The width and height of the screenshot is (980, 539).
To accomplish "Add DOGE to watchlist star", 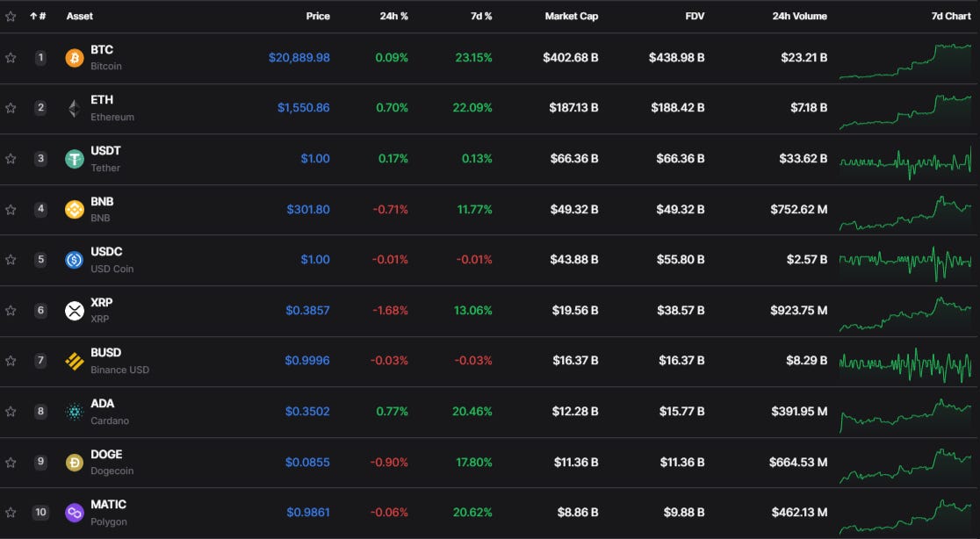I will [11, 462].
